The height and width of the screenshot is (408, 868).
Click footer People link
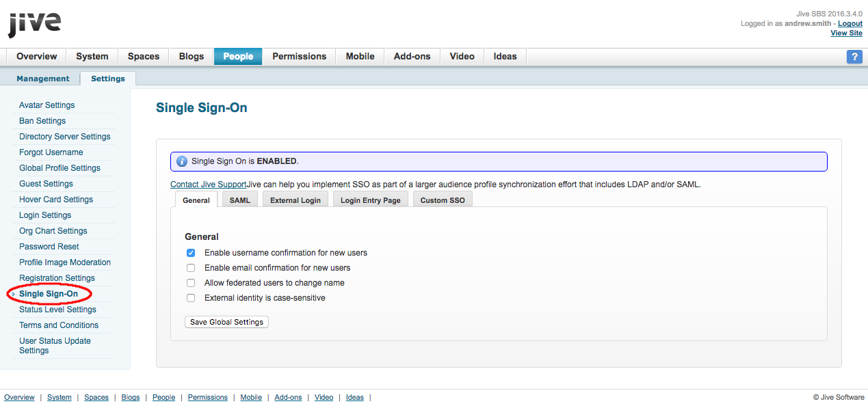163,397
